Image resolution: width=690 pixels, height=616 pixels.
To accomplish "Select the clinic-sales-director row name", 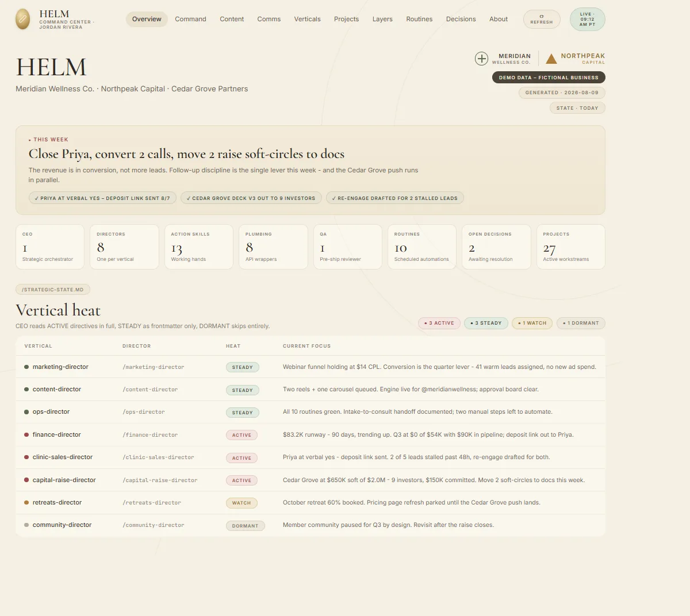I will click(63, 457).
